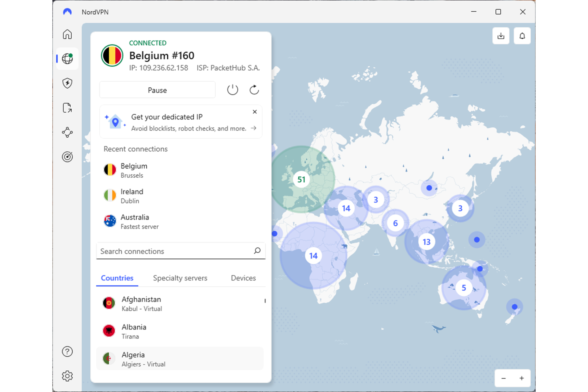Pause the VPN connection
Viewport: 588px width, 392px height.
pos(157,90)
